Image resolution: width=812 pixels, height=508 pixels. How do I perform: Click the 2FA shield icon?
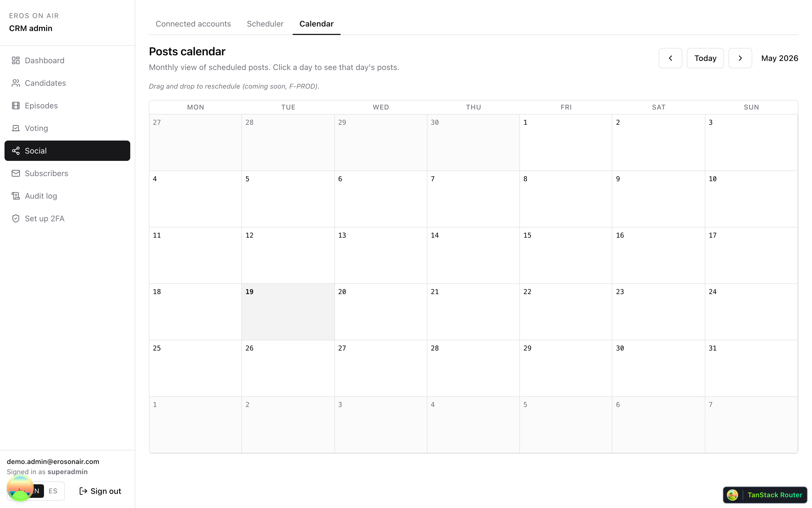16,218
